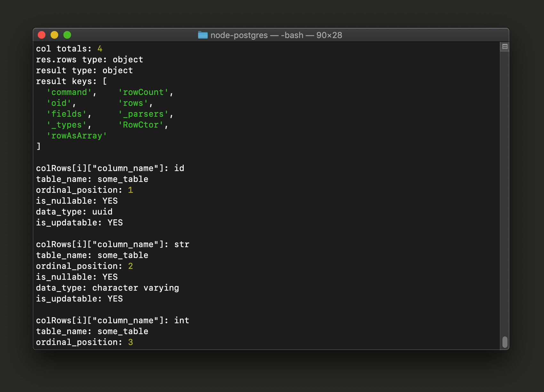The image size is (544, 392).
Task: Click the is_nullable YES text
Action: 77,200
